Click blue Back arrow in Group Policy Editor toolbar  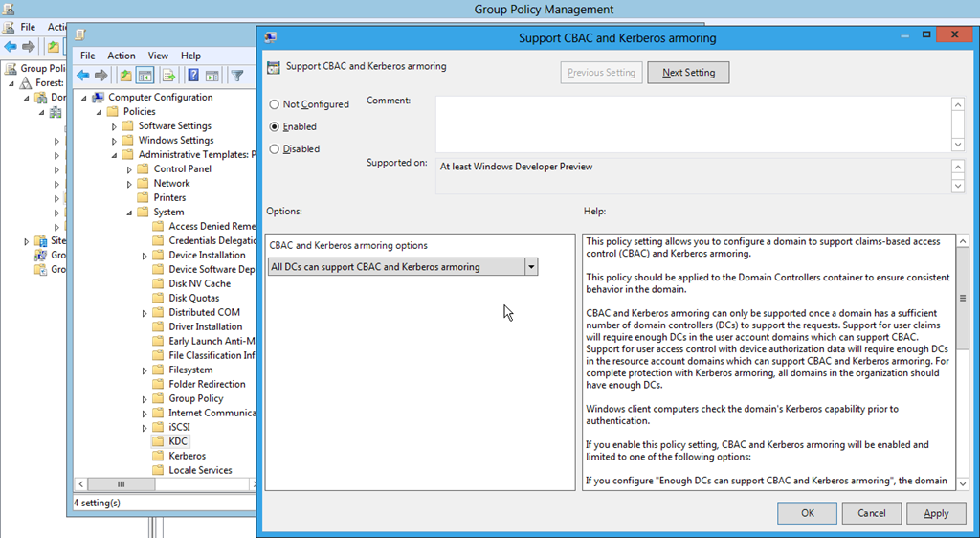[x=82, y=76]
